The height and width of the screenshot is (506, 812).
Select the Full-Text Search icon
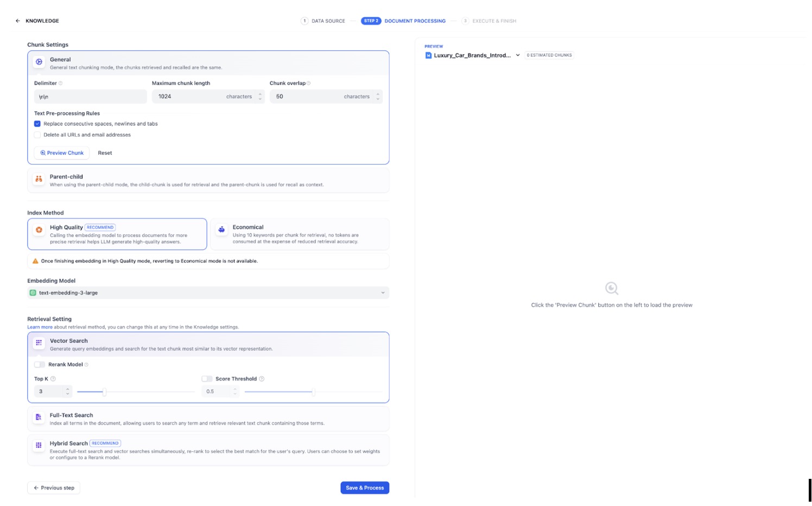[39, 418]
